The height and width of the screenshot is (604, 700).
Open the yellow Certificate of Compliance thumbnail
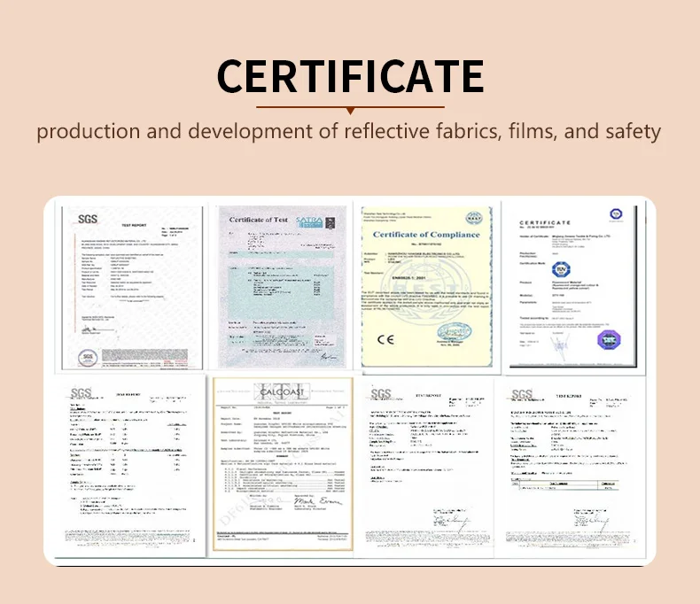click(x=427, y=286)
